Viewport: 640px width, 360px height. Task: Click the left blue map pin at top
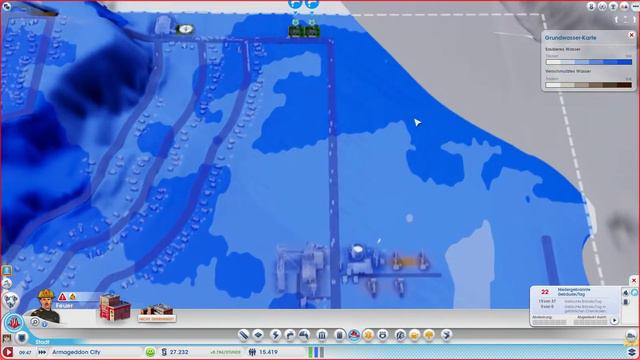point(295,4)
